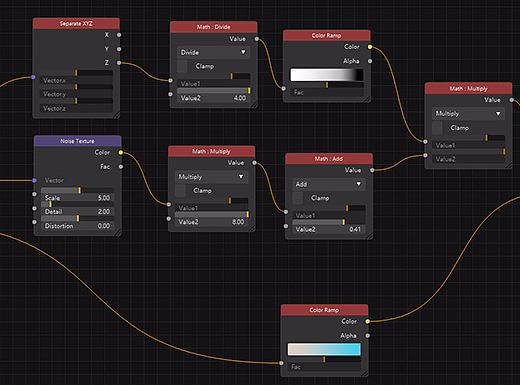Click the purple Vector input socket of Noise Texture
Viewport: 520px width, 385px height.
35,180
